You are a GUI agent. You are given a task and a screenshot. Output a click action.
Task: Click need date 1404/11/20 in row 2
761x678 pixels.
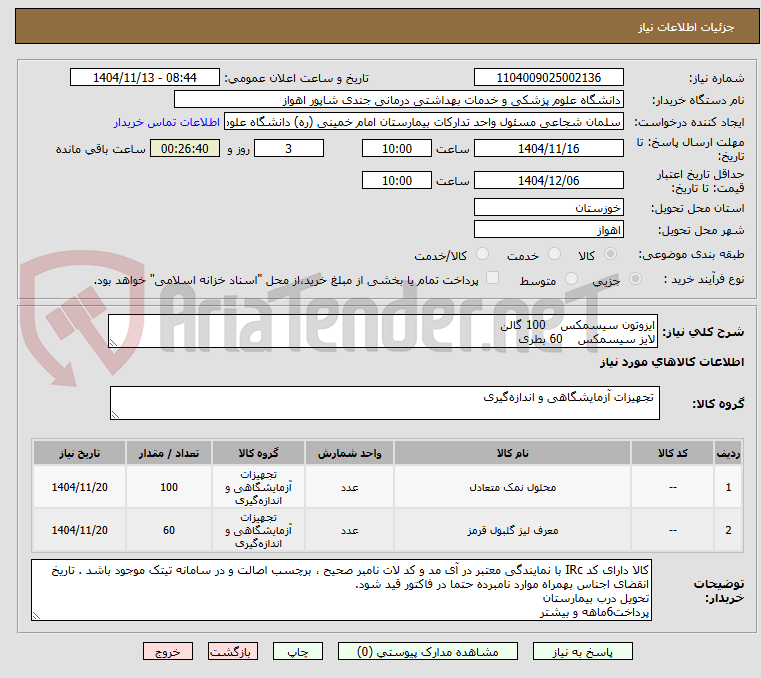pos(80,530)
